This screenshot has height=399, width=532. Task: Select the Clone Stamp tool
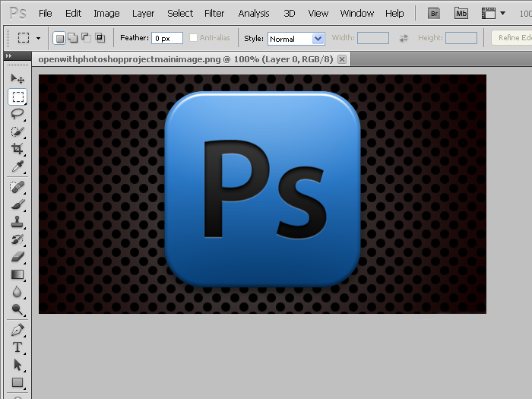tap(17, 222)
